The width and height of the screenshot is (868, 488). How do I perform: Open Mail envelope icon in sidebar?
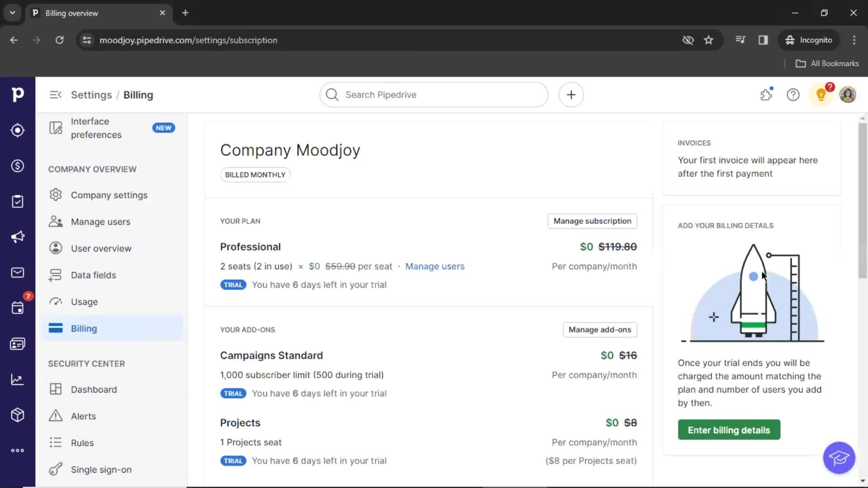click(x=18, y=272)
